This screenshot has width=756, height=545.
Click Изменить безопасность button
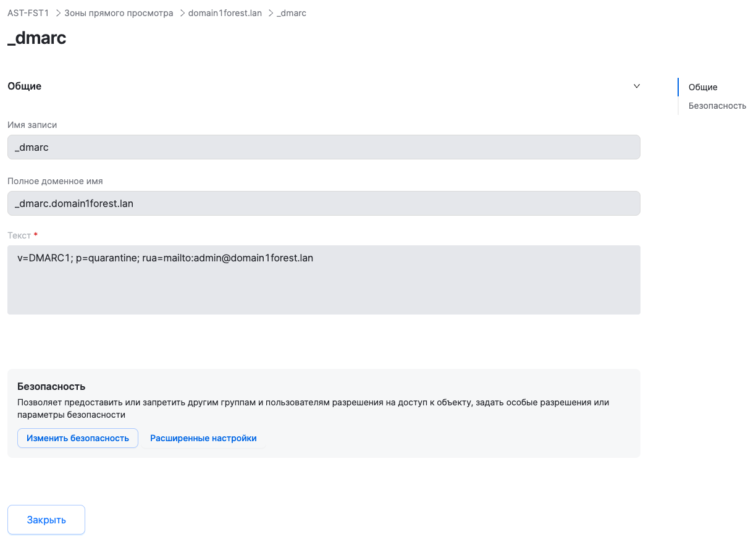[x=78, y=438]
